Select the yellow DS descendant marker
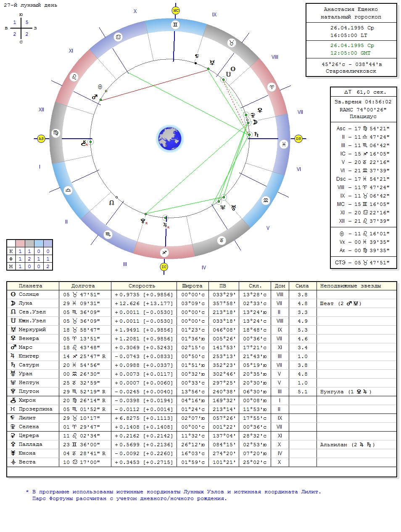This screenshot has height=532, width=401. click(298, 138)
